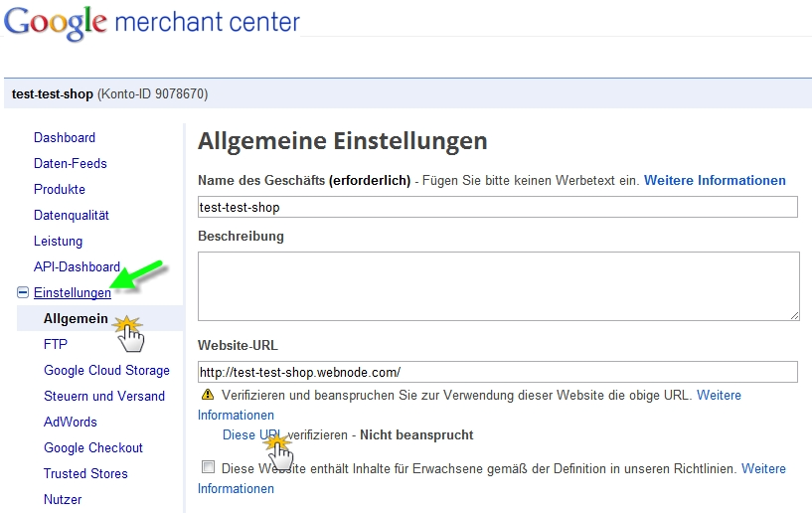Open AdWords settings
This screenshot has width=812, height=513.
pos(70,422)
